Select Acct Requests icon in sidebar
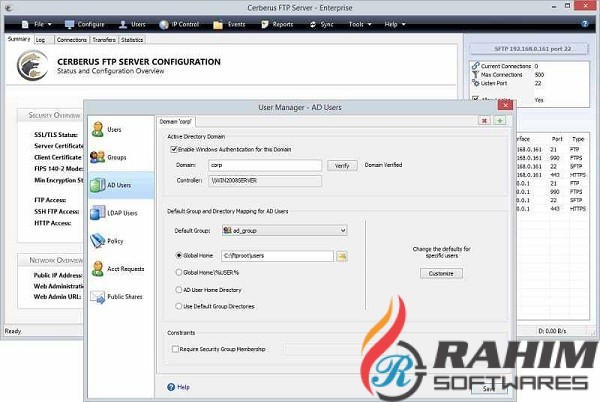 [98, 269]
